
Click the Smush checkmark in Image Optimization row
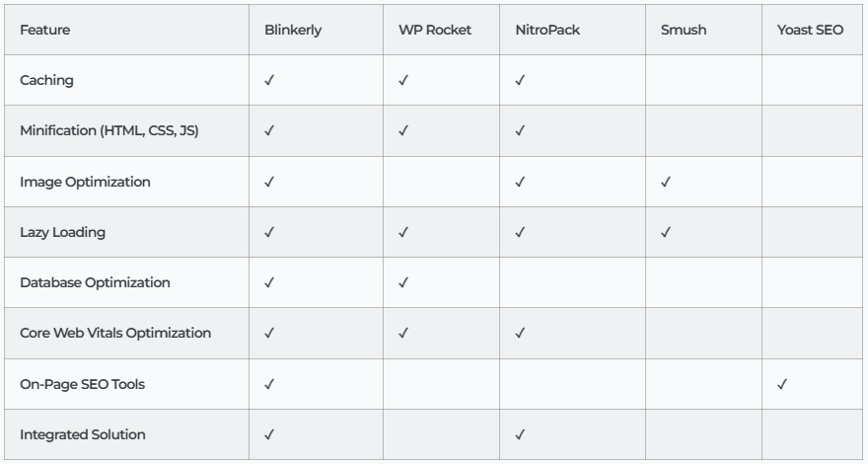point(666,182)
